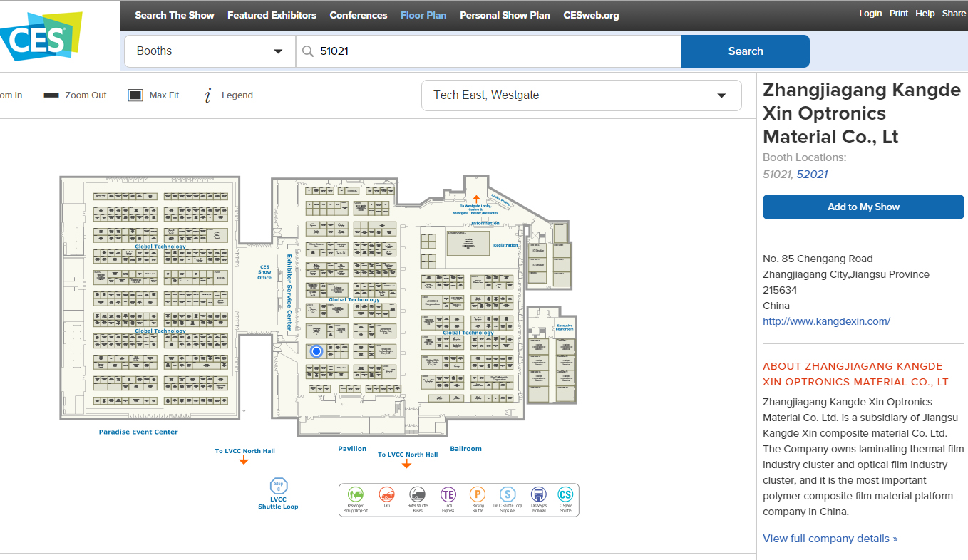Viewport: 968px width, 560px height.
Task: Click the Share link
Action: 954,14
